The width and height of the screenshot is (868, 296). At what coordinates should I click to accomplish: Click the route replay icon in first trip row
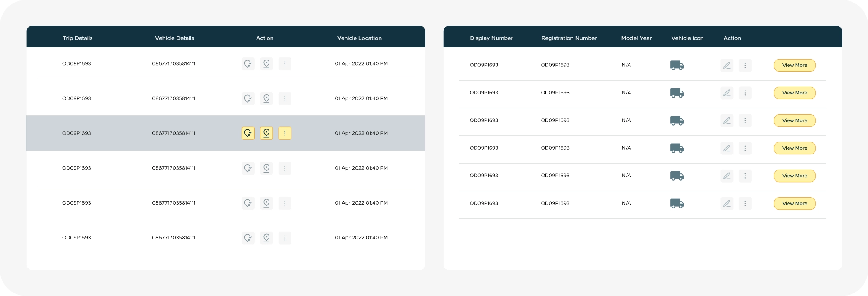248,64
